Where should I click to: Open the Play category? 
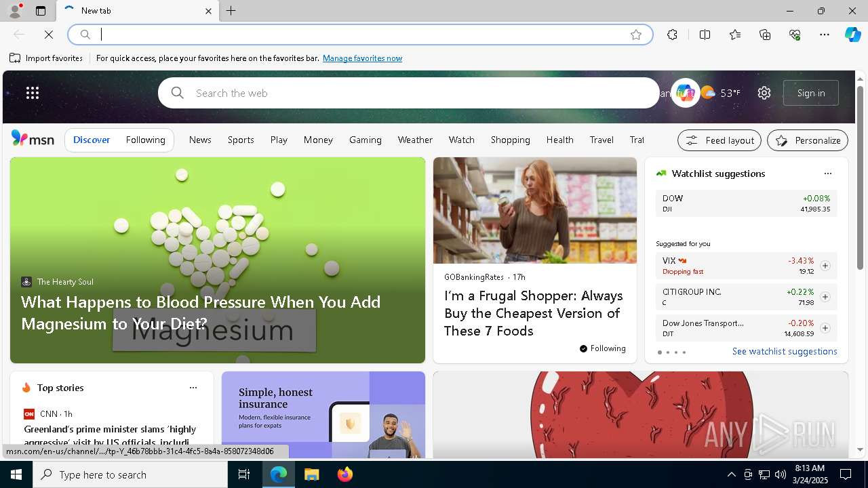279,140
